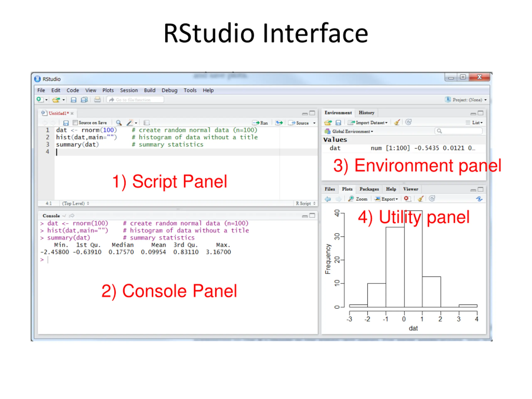
Task: Click the Go to file/function field
Action: 135,100
